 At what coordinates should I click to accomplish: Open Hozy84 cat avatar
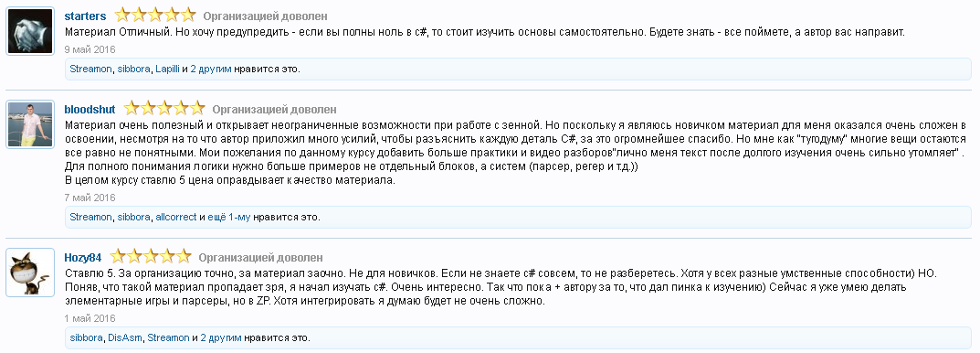point(30,273)
